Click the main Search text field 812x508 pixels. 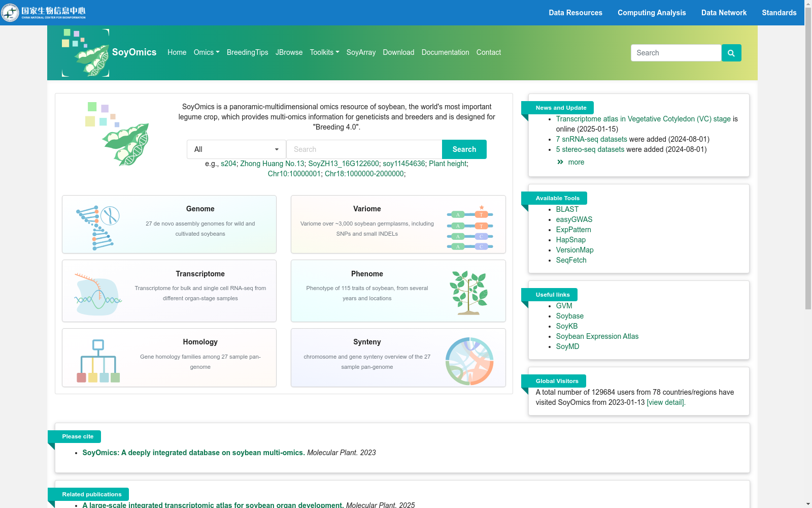pyautogui.click(x=364, y=149)
